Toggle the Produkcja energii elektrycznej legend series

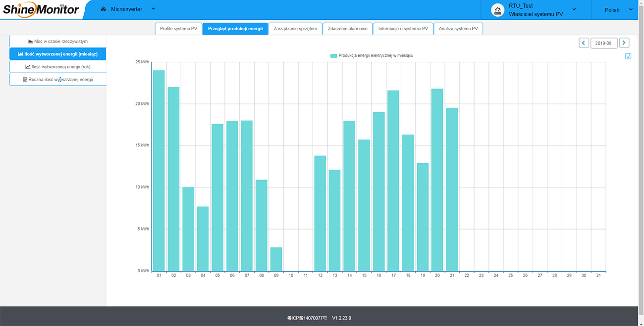372,55
